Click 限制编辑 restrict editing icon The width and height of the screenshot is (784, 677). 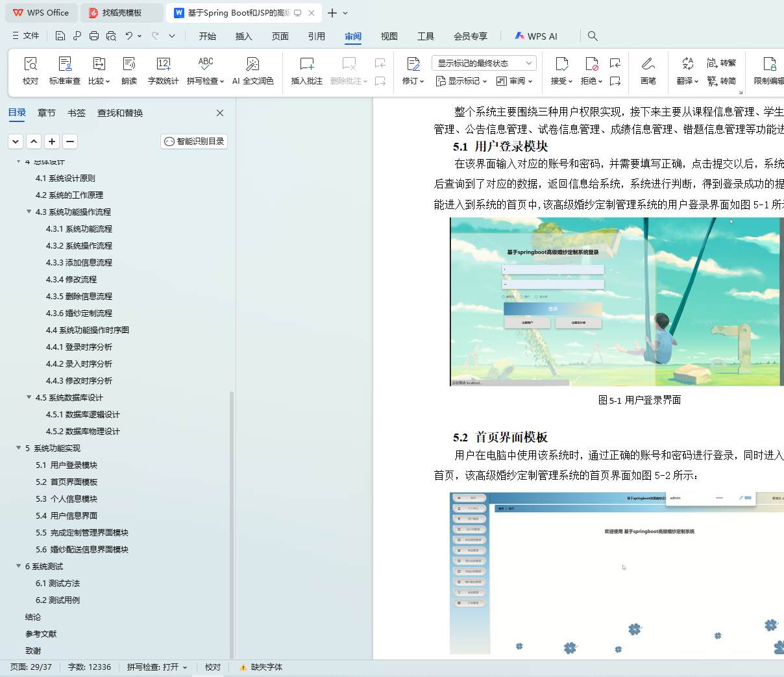coord(770,64)
